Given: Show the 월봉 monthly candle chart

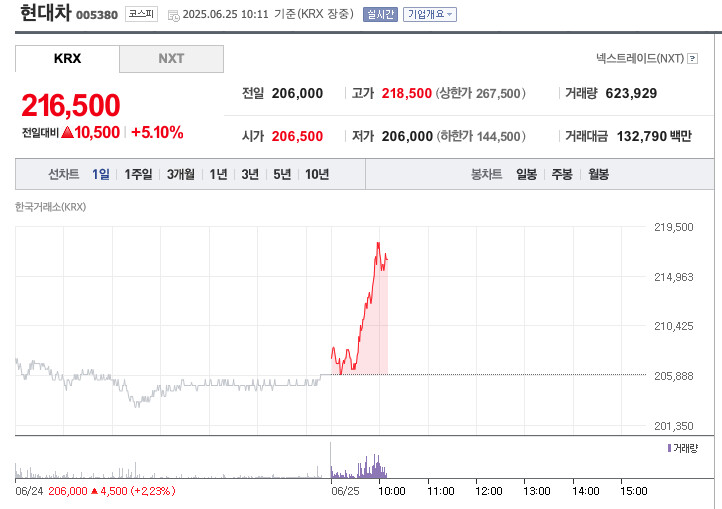Looking at the screenshot, I should coord(598,174).
